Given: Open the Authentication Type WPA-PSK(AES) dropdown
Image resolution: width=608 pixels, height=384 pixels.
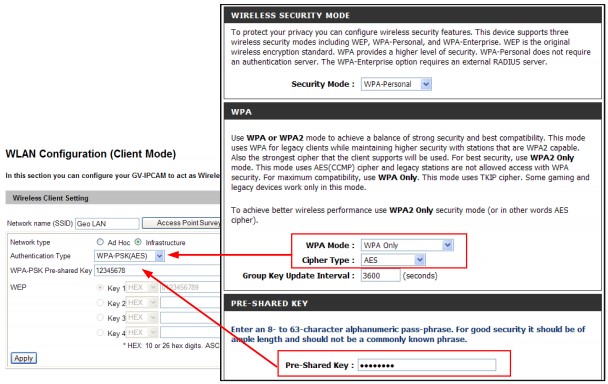Looking at the screenshot, I should pos(130,256).
